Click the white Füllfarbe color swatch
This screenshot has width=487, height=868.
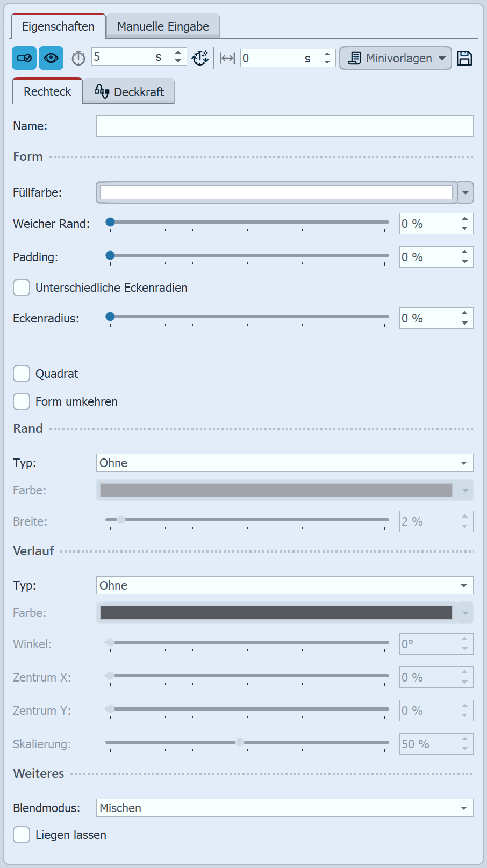coord(276,192)
